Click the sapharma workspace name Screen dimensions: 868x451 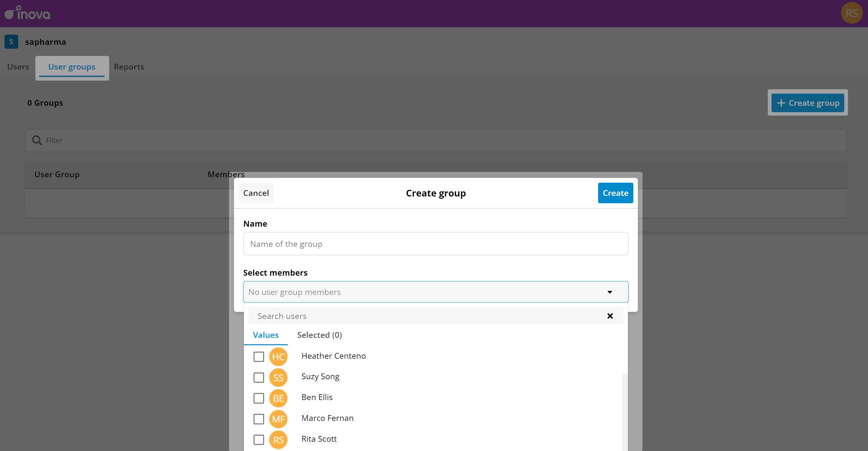pyautogui.click(x=46, y=42)
